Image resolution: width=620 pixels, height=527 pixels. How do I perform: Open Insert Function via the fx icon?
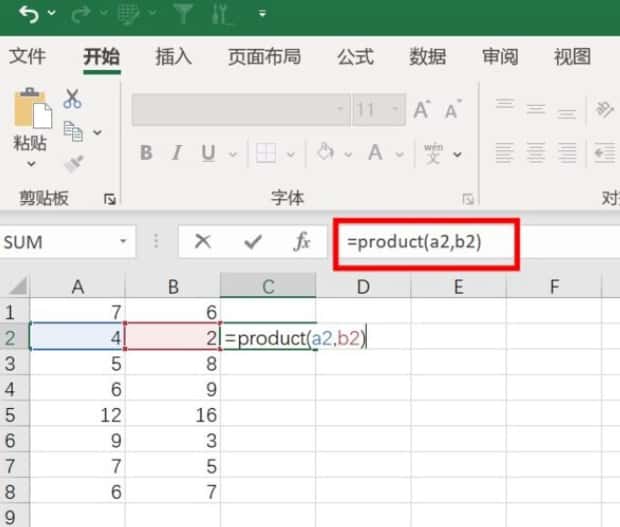[x=302, y=241]
